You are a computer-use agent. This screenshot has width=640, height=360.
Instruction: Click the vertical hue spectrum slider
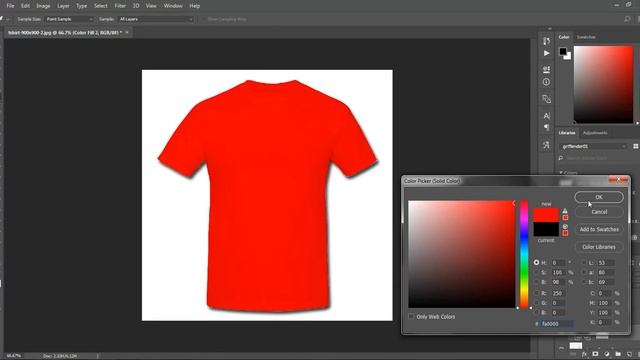pos(524,254)
